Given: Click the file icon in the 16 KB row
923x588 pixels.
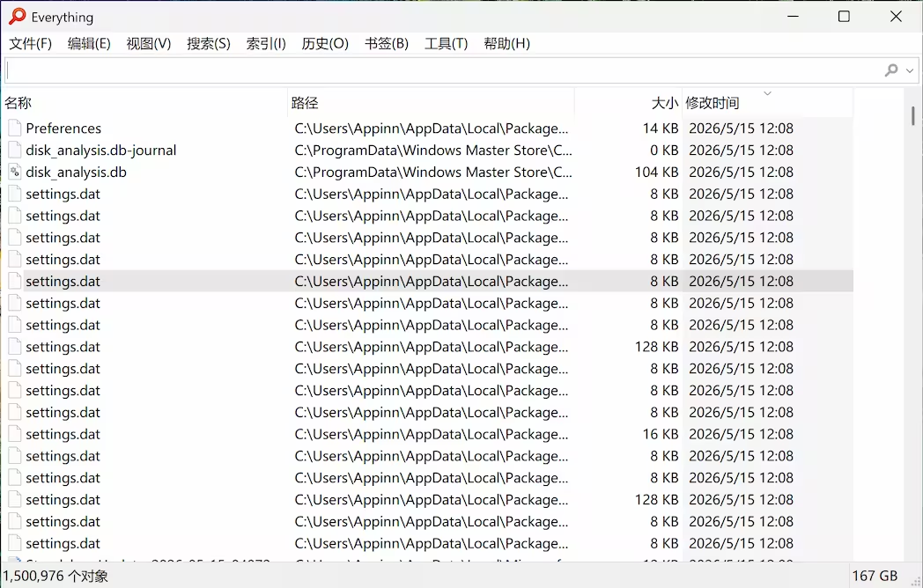Looking at the screenshot, I should [x=15, y=434].
